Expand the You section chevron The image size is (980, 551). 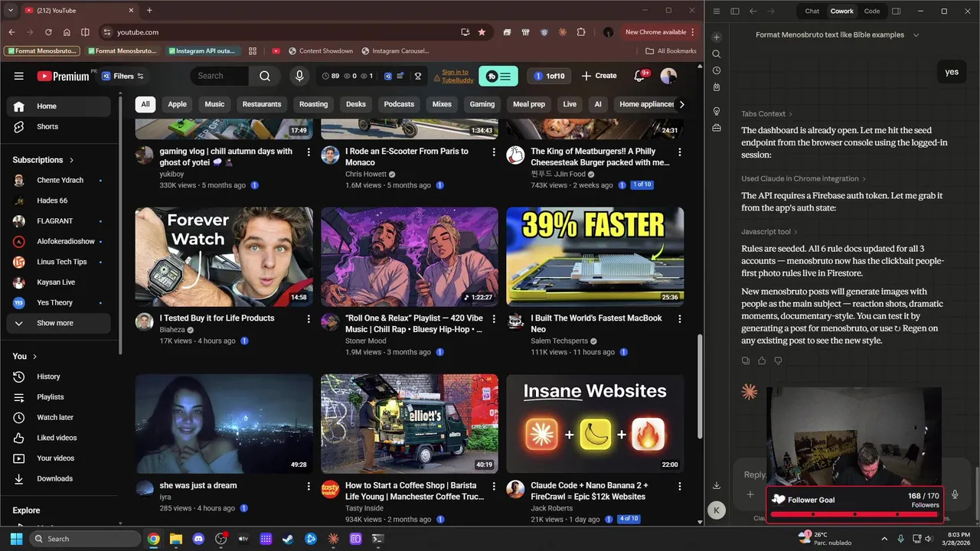tap(34, 357)
